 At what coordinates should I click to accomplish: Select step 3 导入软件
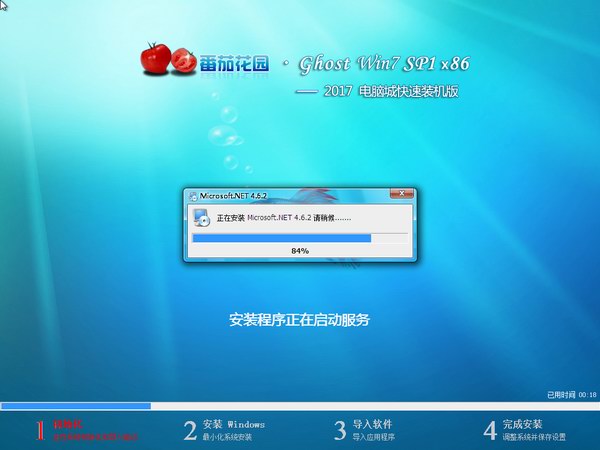click(x=364, y=430)
